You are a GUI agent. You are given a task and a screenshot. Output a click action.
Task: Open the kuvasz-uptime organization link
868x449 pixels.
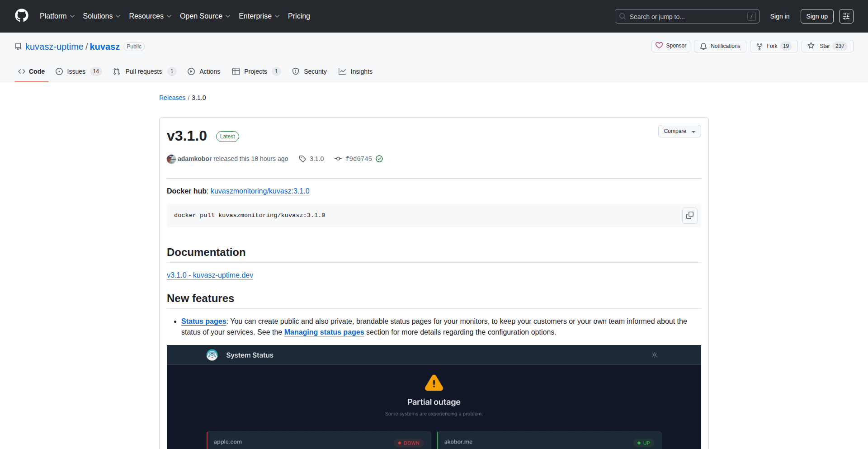[54, 47]
